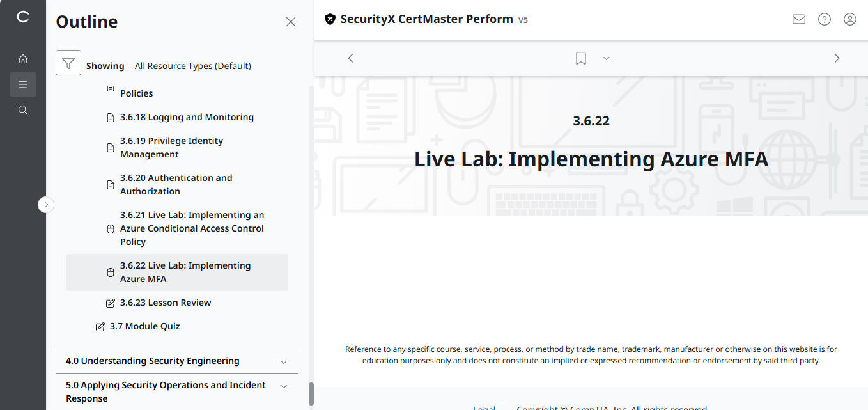The image size is (868, 410).
Task: Select the outline menu icon in sidebar
Action: pyautogui.click(x=23, y=84)
